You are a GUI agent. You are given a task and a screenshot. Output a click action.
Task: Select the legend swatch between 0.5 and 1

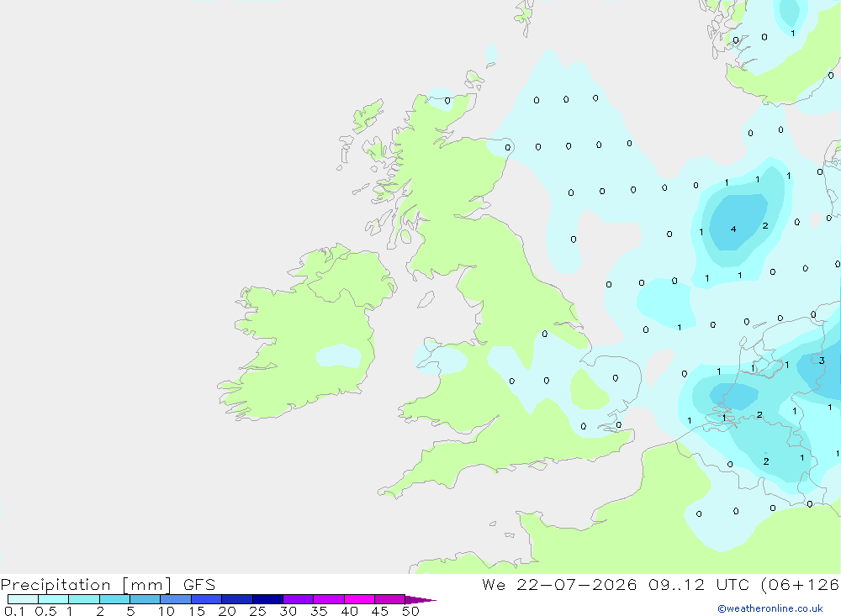click(54, 599)
